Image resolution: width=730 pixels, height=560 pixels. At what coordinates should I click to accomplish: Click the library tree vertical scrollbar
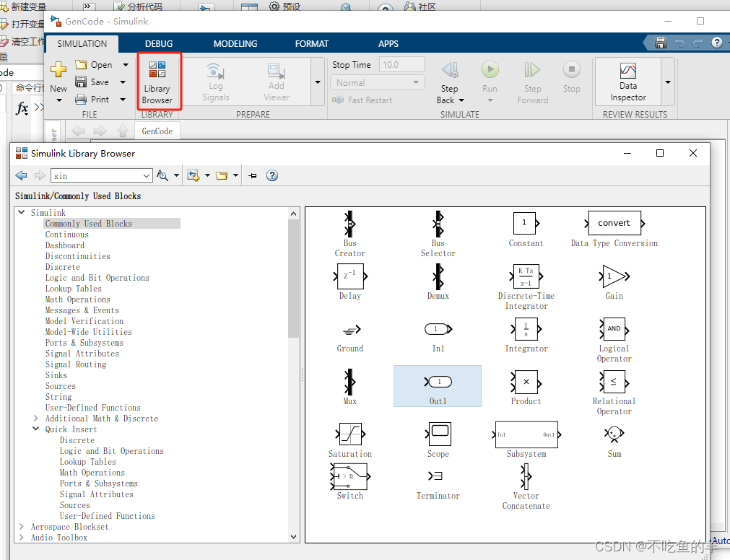[x=293, y=279]
